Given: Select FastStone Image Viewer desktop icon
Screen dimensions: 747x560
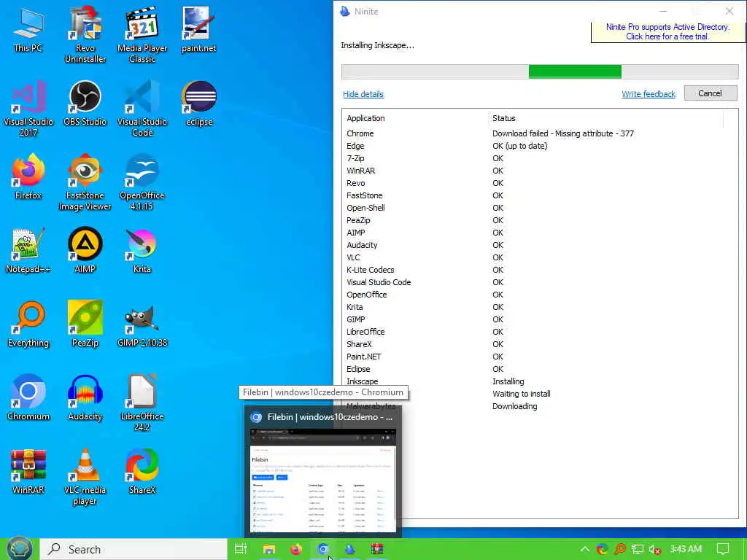Looking at the screenshot, I should [85, 182].
